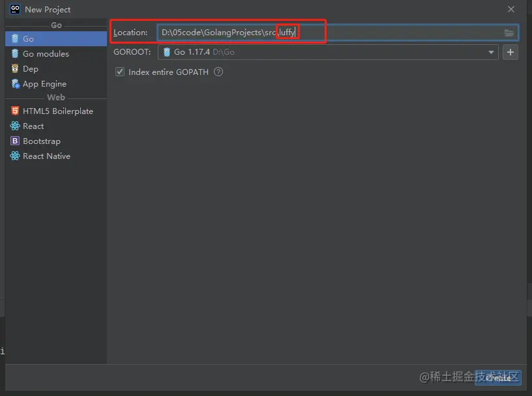
Task: Click the Go modules gopher icon
Action: (x=15, y=53)
